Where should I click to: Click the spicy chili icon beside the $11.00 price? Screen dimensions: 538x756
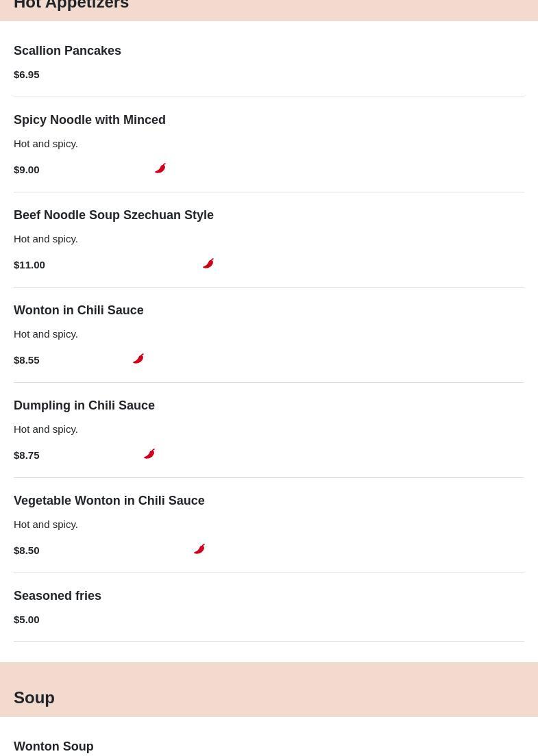coord(208,264)
